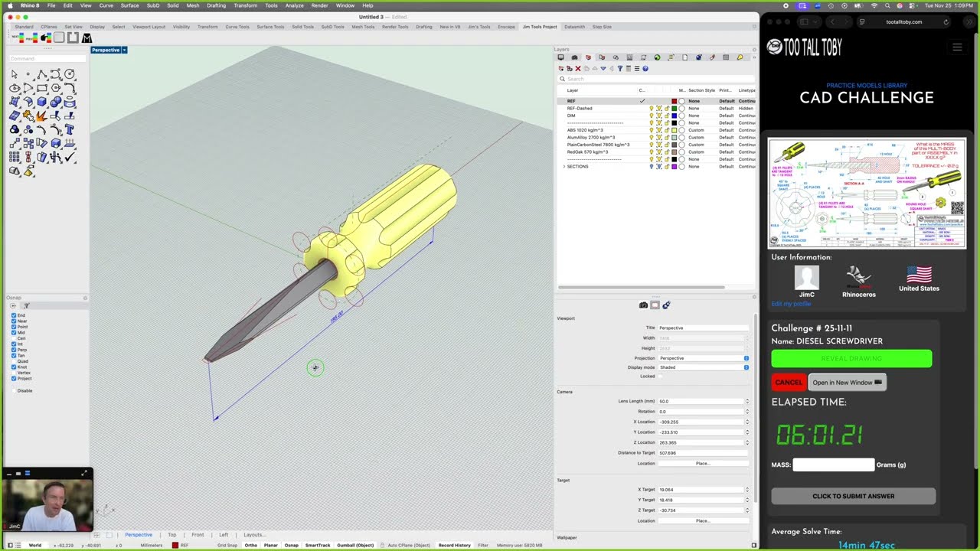Click the REVEAL DRAWING button
Viewport: 980px width, 551px height.
pyautogui.click(x=851, y=358)
